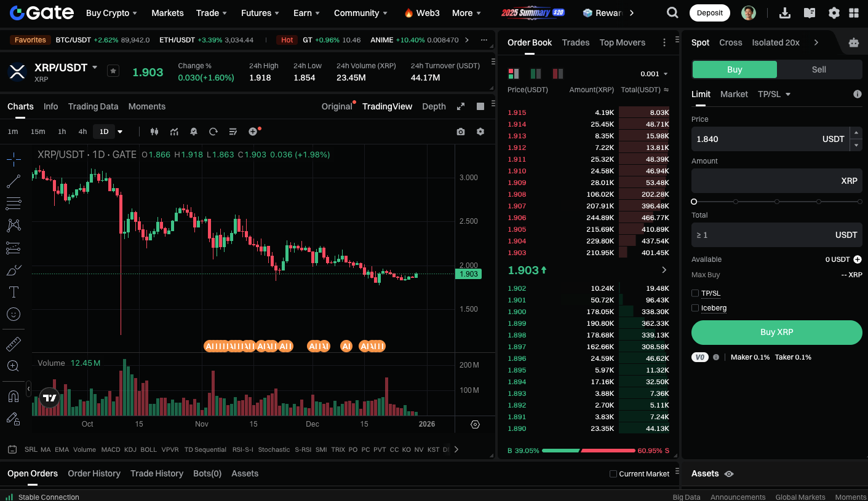Screen dimensions: 868x501
Task: Open the search magnifier in the header
Action: (672, 13)
